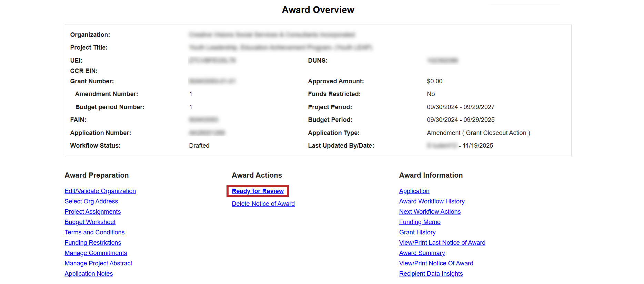644x284 pixels.
Task: Open Project Assignments page
Action: click(x=92, y=212)
